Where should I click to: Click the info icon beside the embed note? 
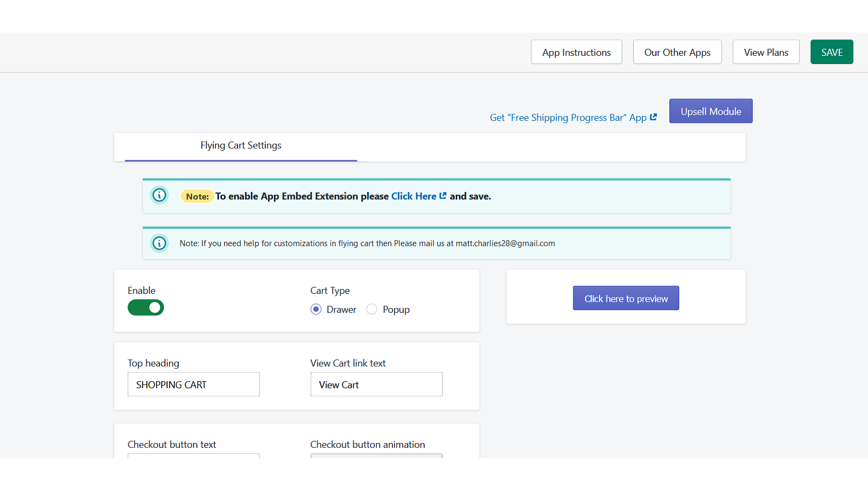click(159, 195)
